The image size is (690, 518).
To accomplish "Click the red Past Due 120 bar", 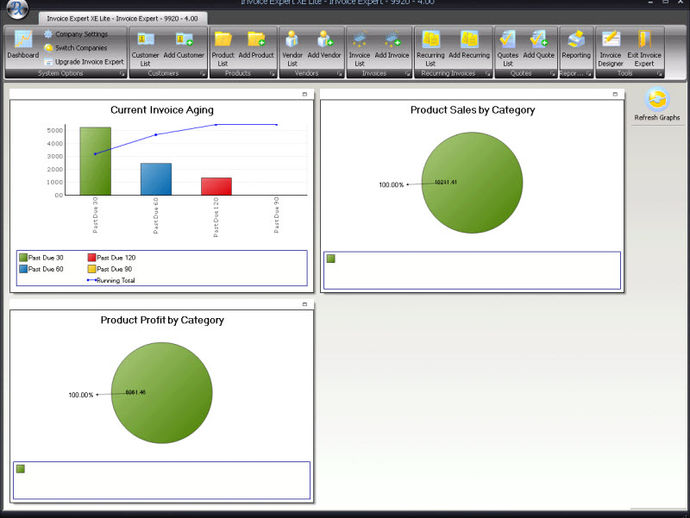I will (x=217, y=186).
